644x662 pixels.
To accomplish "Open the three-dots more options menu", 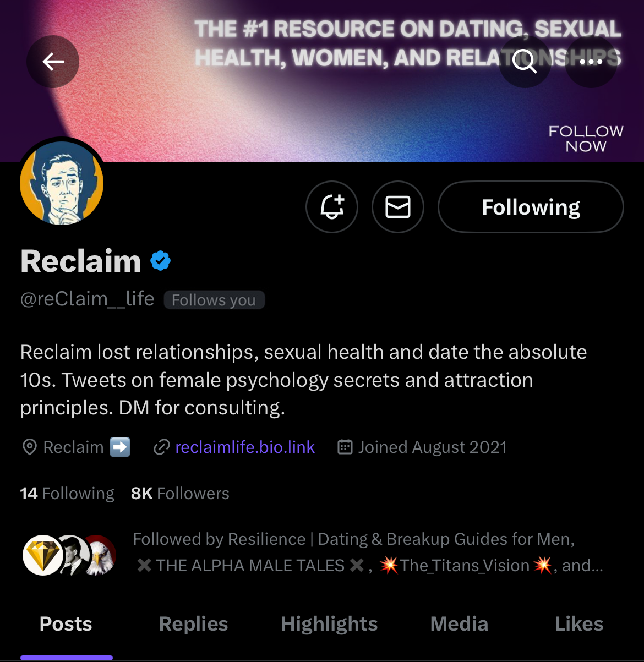I will coord(591,62).
